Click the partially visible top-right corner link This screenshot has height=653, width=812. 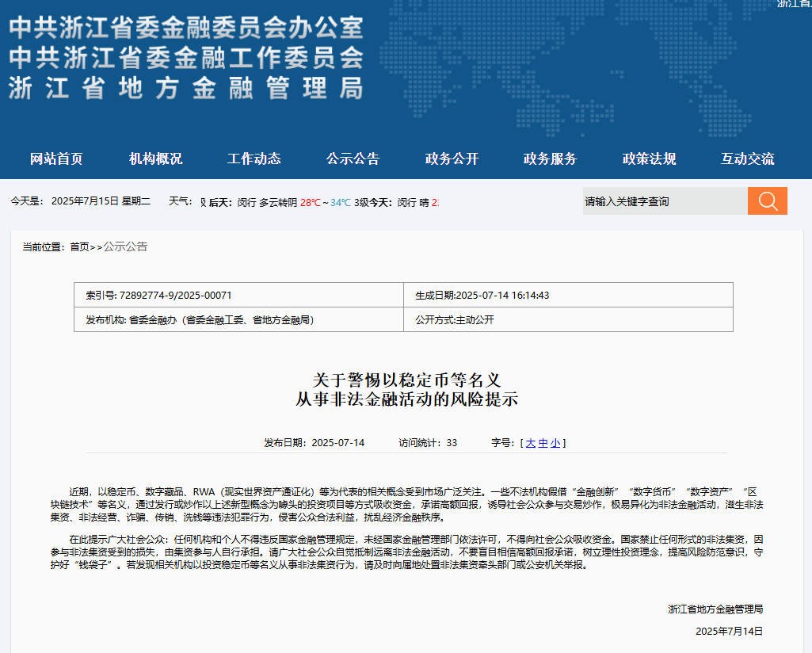tap(793, 4)
